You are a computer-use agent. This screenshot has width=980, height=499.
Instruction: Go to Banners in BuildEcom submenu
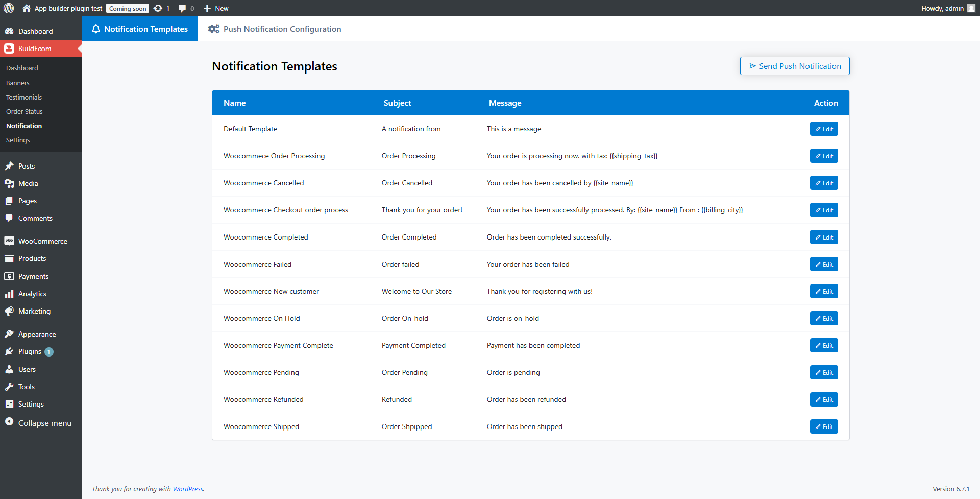pos(17,83)
